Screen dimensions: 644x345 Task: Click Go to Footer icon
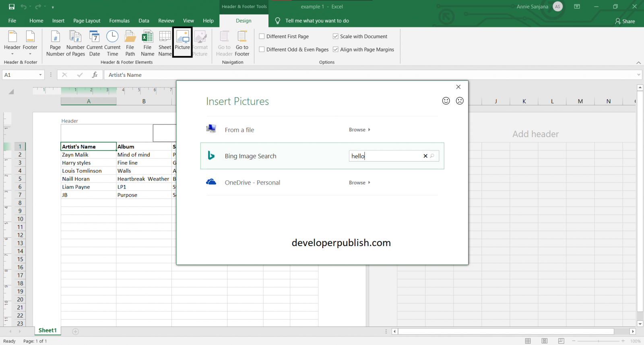tap(242, 43)
